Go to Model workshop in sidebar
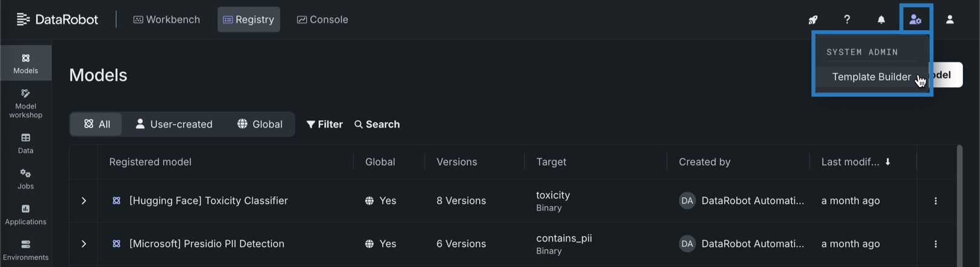The image size is (980, 267). [x=25, y=103]
